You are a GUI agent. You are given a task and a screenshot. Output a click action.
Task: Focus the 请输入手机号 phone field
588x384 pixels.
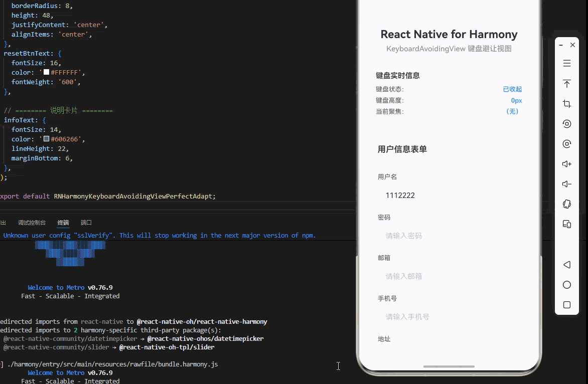[x=449, y=316]
